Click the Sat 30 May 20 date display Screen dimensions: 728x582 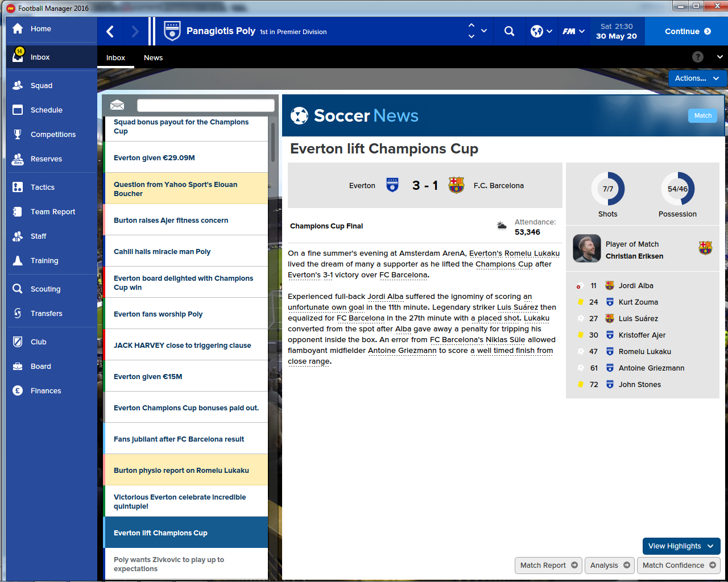point(617,31)
